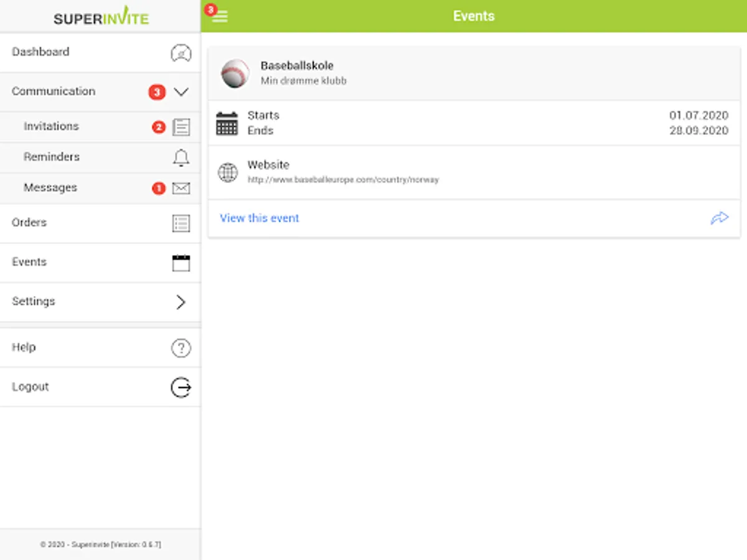Collapse the Communication section chevron

pyautogui.click(x=181, y=92)
